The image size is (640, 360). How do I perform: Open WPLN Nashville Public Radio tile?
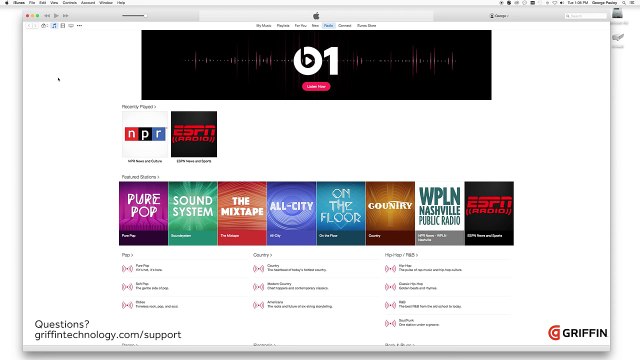click(440, 213)
